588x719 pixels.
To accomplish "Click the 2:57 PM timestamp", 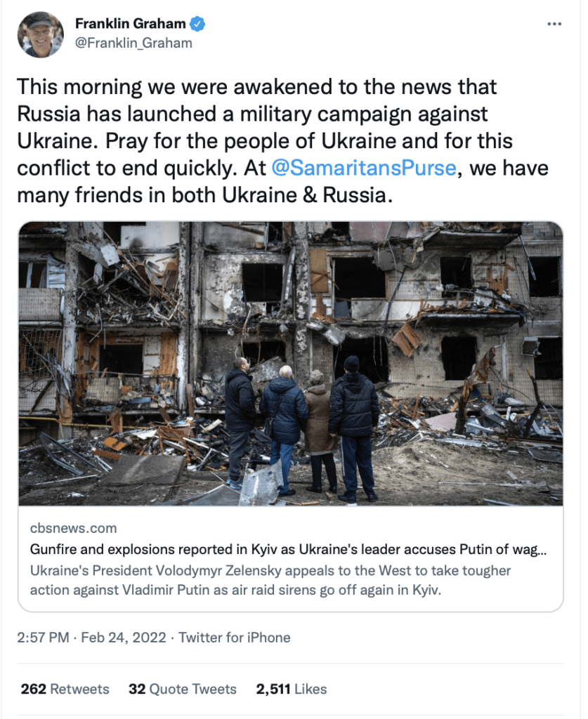I will 43,638.
